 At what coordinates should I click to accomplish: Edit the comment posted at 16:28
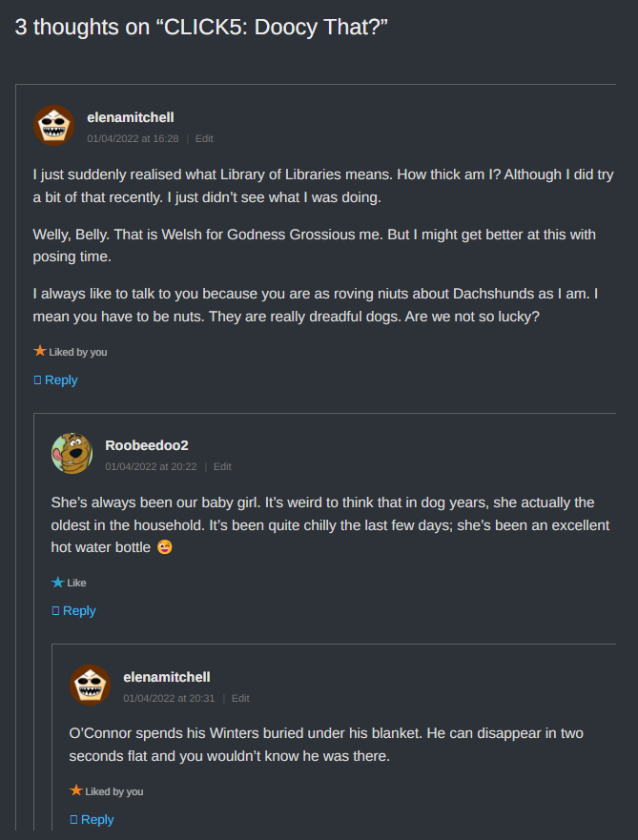click(204, 138)
